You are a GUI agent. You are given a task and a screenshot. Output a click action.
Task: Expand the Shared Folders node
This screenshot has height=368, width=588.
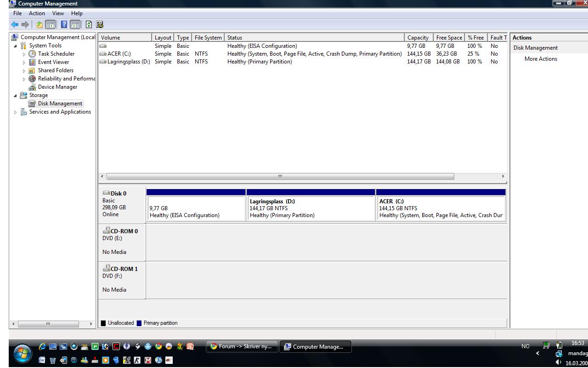[24, 71]
